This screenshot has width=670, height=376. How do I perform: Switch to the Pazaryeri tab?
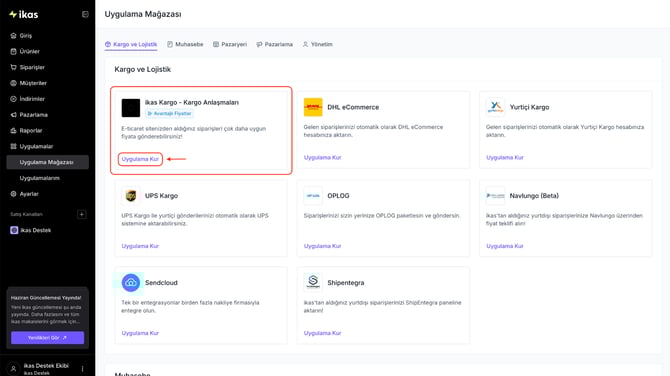pos(230,44)
